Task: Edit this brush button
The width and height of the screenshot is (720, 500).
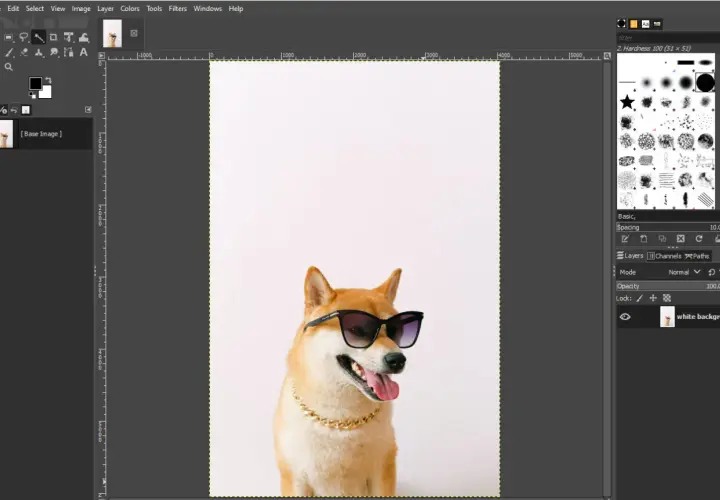Action: pos(625,239)
